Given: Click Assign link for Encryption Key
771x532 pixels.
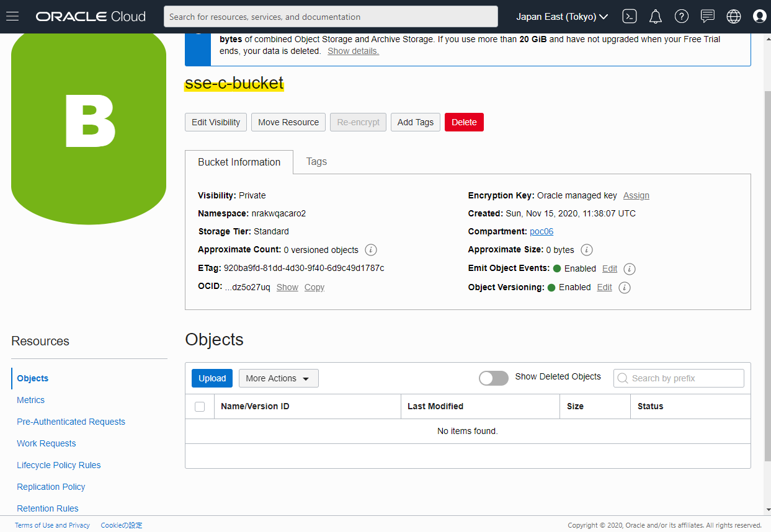Looking at the screenshot, I should (x=636, y=195).
